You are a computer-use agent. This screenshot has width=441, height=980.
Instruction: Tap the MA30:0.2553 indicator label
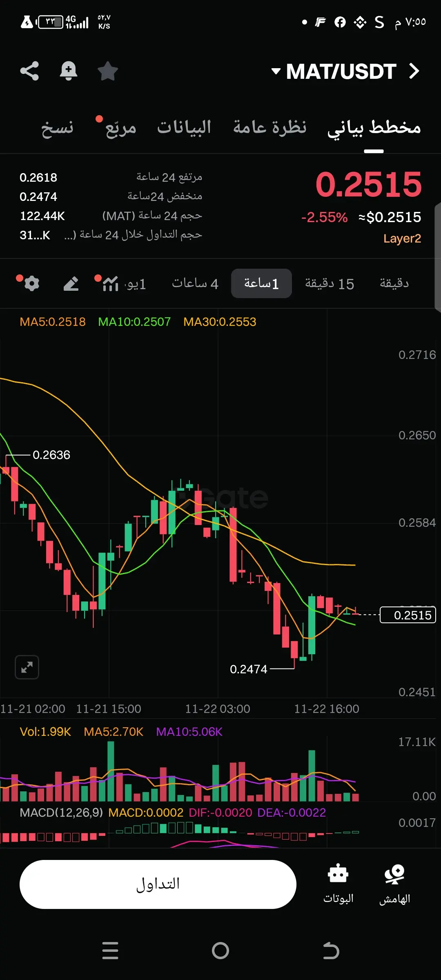(220, 322)
